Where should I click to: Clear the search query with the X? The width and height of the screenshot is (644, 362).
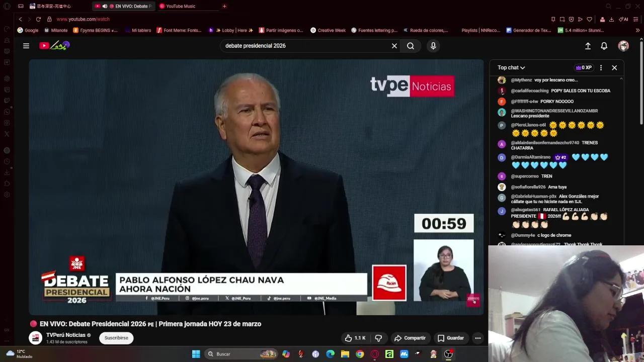pyautogui.click(x=394, y=46)
